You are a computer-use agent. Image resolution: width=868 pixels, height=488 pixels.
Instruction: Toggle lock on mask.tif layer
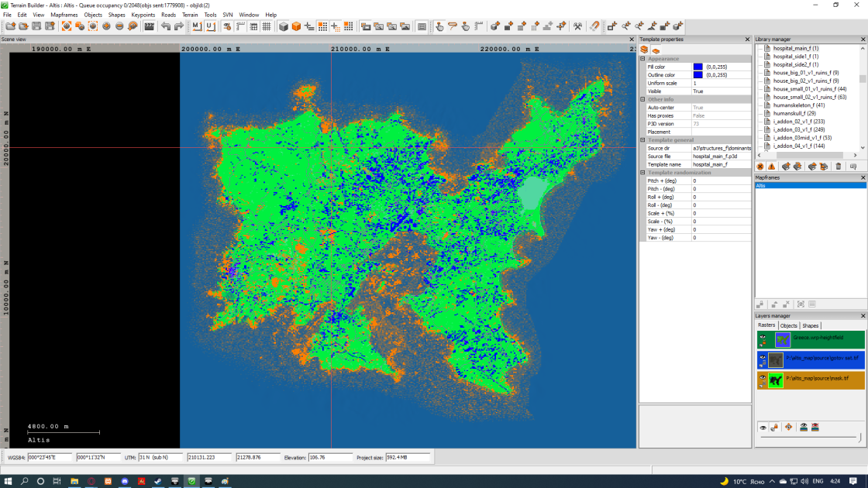click(763, 385)
